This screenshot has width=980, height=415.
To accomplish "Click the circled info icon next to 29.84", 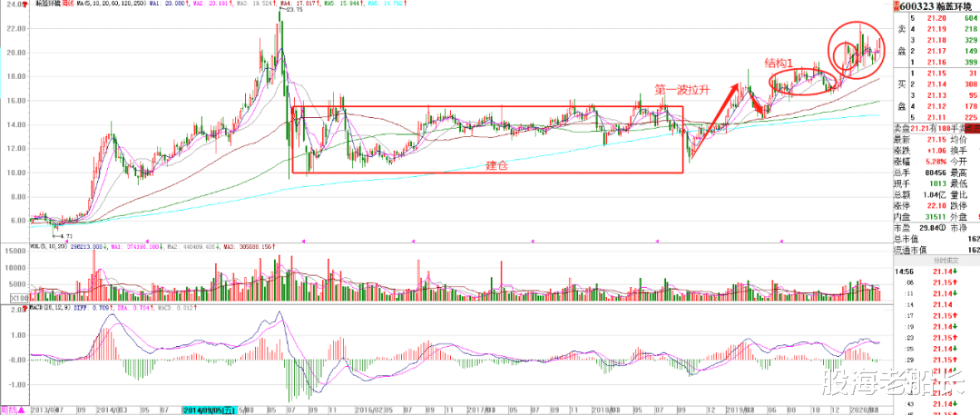I will tap(941, 228).
